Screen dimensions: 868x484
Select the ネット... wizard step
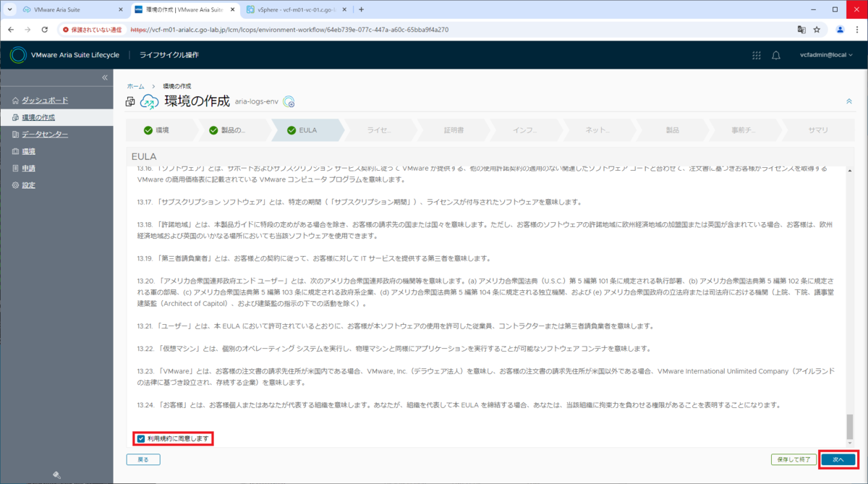point(597,130)
